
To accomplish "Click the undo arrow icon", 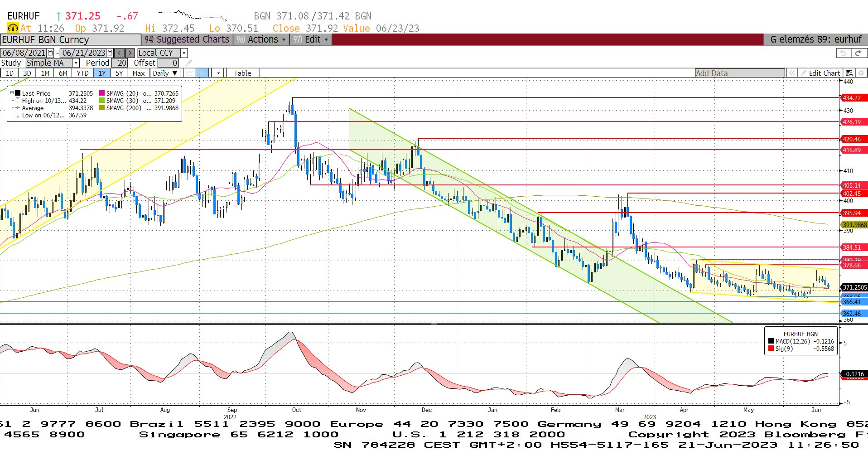I will tap(843, 53).
